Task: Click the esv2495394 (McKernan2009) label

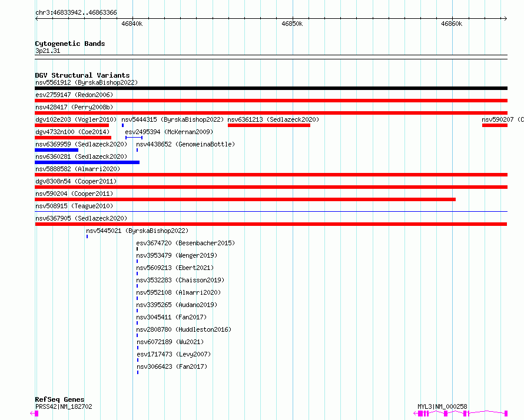Action: (x=169, y=132)
